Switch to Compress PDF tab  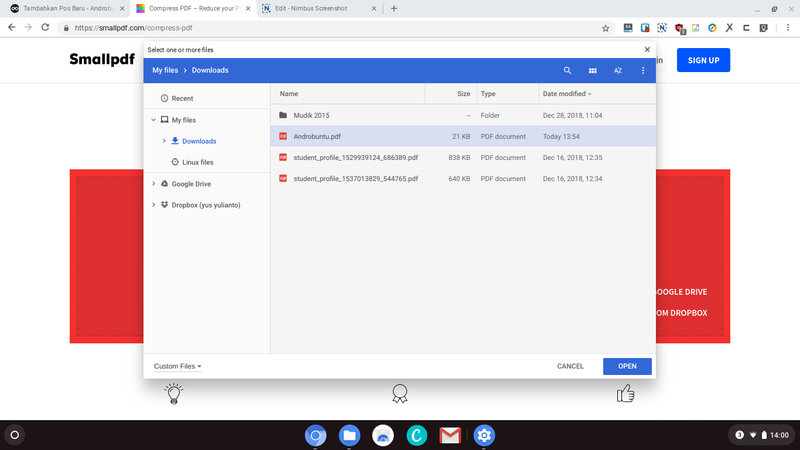click(193, 9)
